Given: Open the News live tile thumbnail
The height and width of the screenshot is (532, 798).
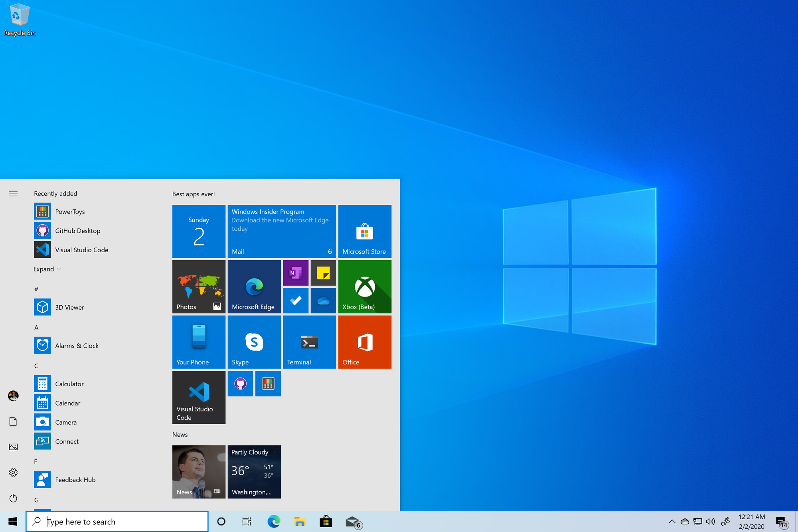Looking at the screenshot, I should (x=199, y=472).
